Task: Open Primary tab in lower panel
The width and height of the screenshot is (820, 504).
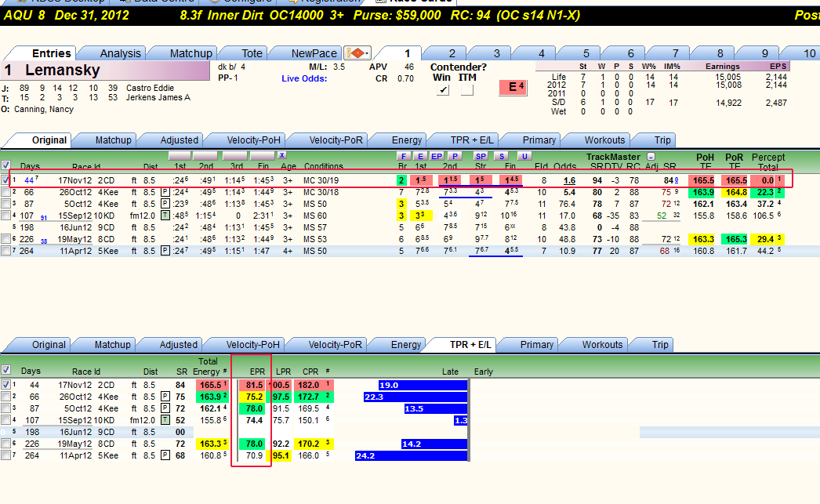Action: point(536,345)
